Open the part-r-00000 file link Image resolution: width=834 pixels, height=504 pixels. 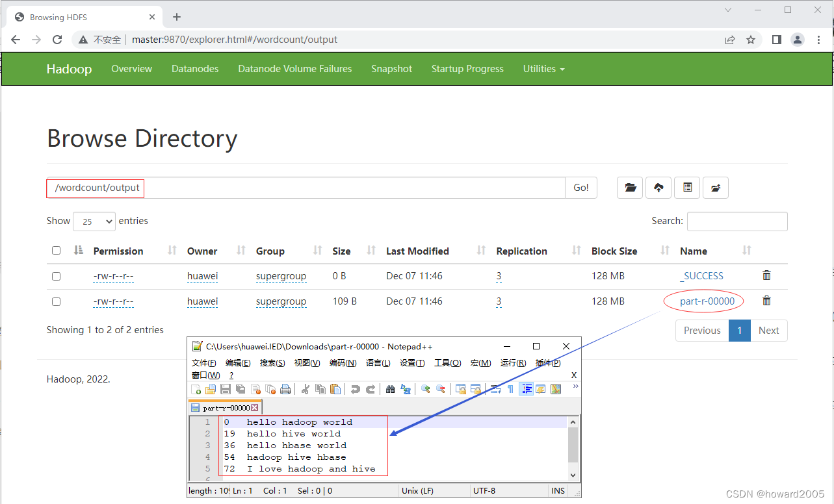707,301
